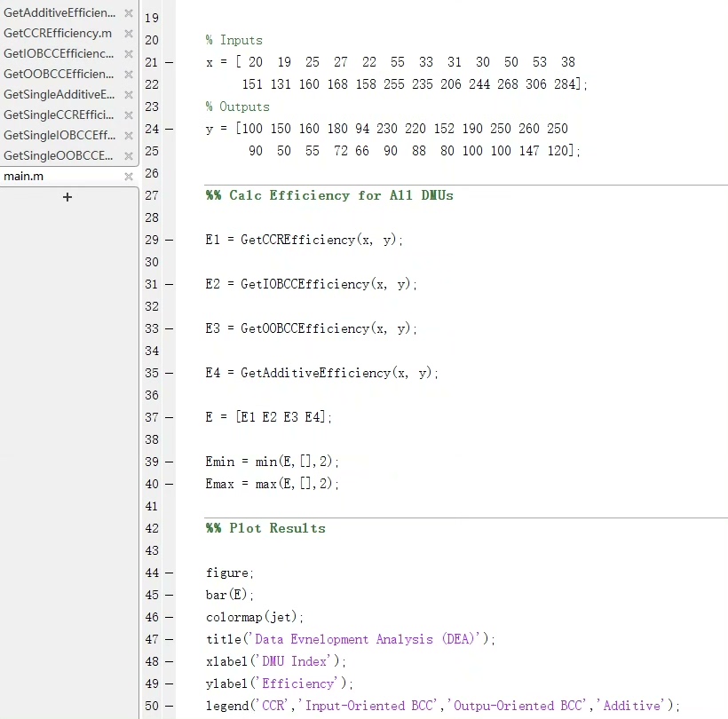Place cursor on 'E1 = GetCCREfficiency(x, y);'
The height and width of the screenshot is (719, 728).
(x=305, y=240)
